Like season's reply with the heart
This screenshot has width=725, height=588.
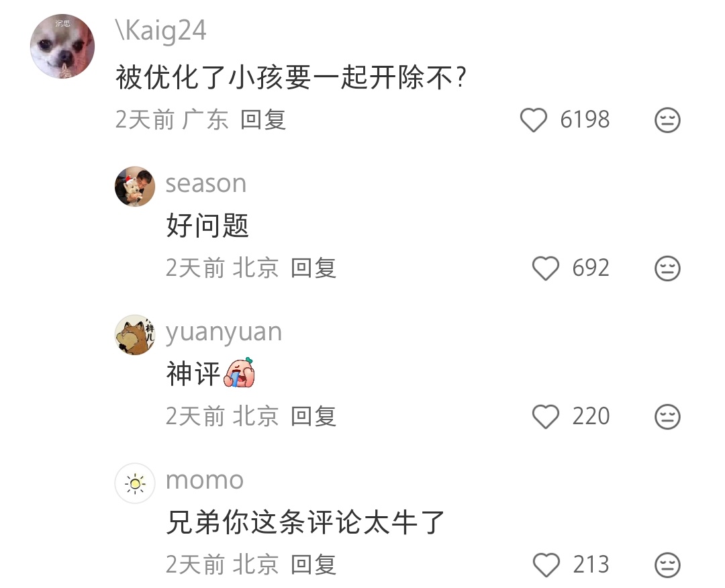pyautogui.click(x=546, y=268)
